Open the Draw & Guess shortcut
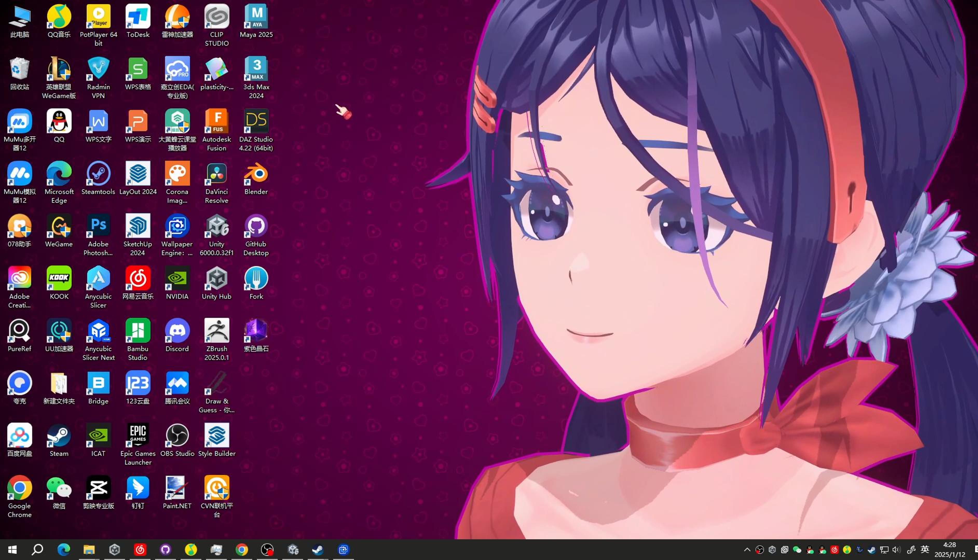The height and width of the screenshot is (560, 978). (217, 392)
